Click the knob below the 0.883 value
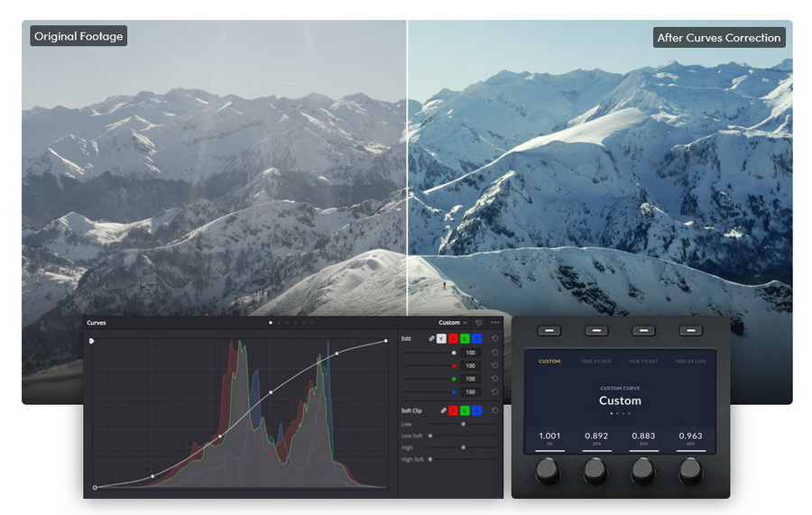This screenshot has width=812, height=515. point(642,470)
